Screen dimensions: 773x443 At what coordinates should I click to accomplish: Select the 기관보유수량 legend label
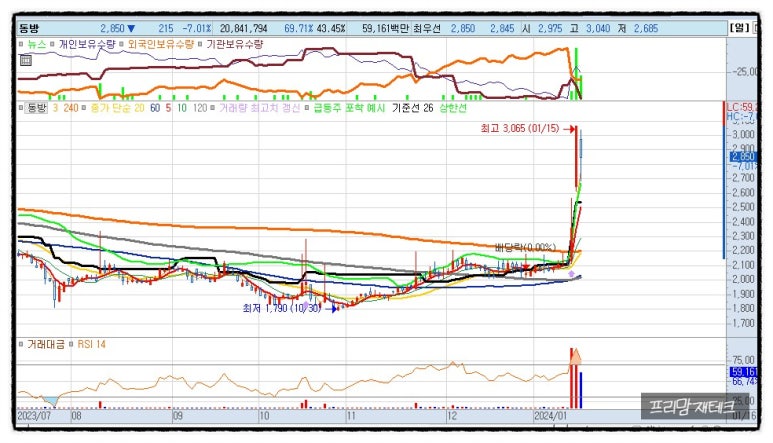[x=235, y=44]
